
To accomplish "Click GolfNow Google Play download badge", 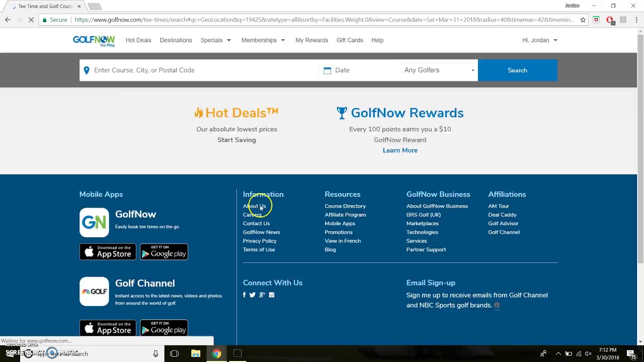I will [164, 252].
